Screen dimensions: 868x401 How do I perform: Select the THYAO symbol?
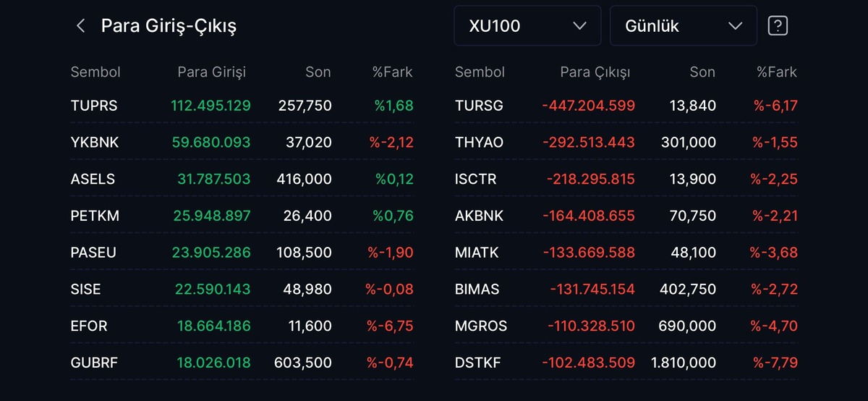[479, 143]
